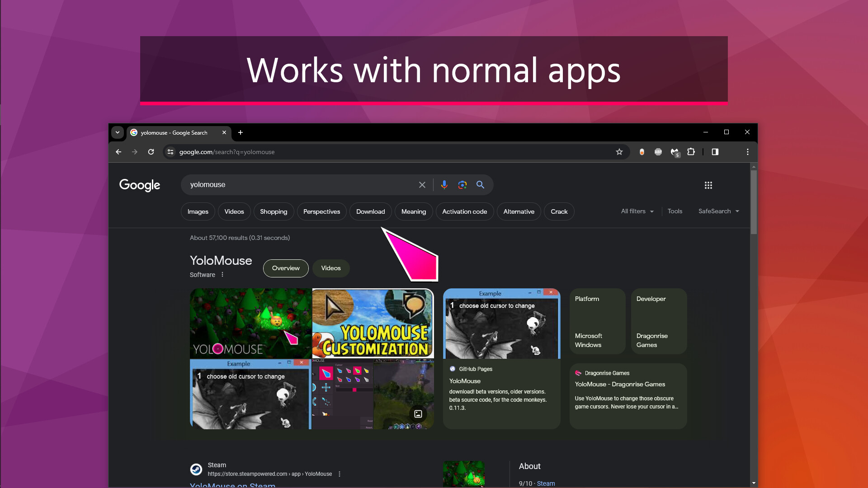Click the Google Lens visual search icon
Image resolution: width=868 pixels, height=488 pixels.
(x=462, y=185)
